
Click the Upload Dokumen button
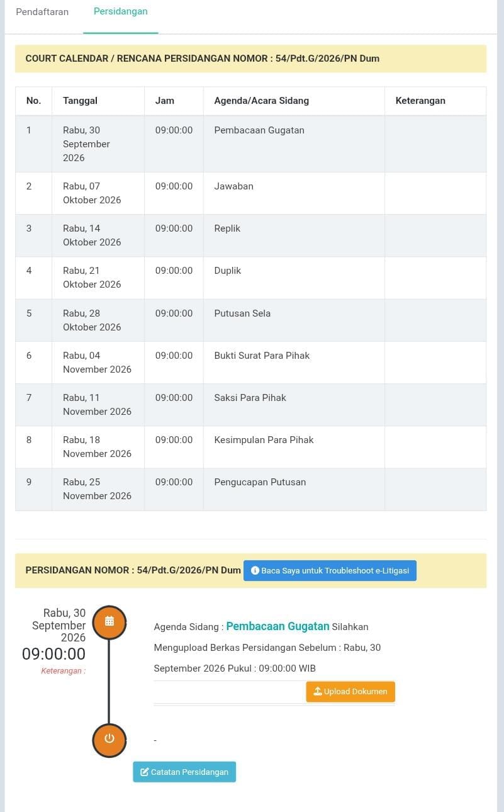click(350, 691)
